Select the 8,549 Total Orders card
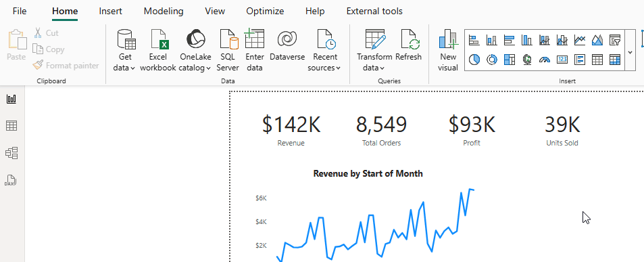 (381, 131)
